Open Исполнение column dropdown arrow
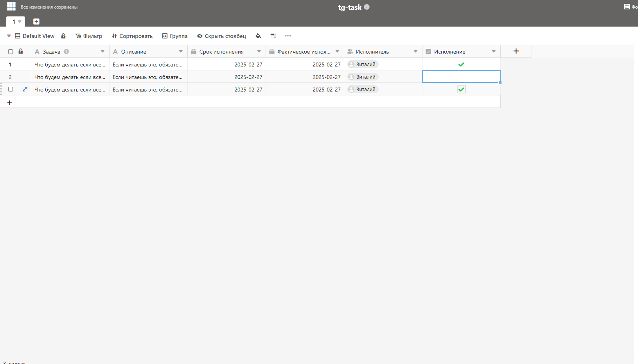This screenshot has height=364, width=638. pyautogui.click(x=494, y=52)
